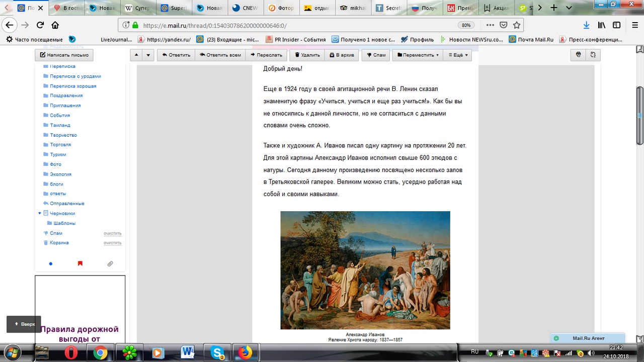
Task: Go to the browser Home icon
Action: (55, 25)
